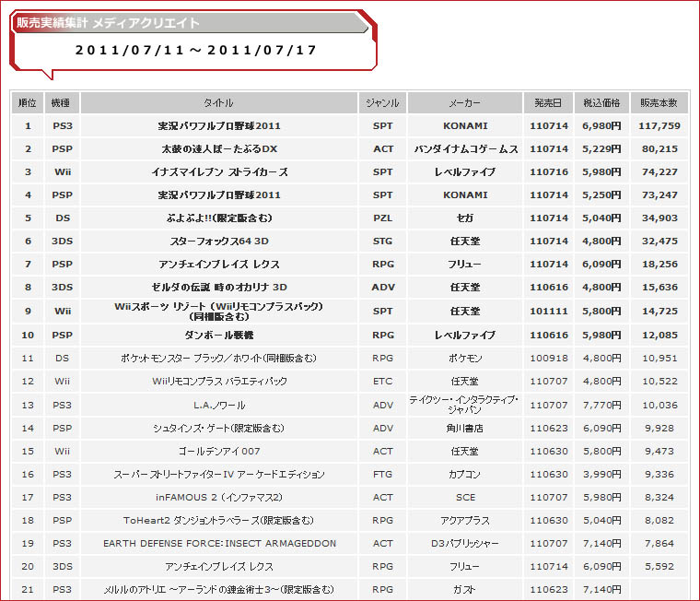Click title メルルのアトリエ in row 21
This screenshot has width=700, height=601.
[x=219, y=590]
